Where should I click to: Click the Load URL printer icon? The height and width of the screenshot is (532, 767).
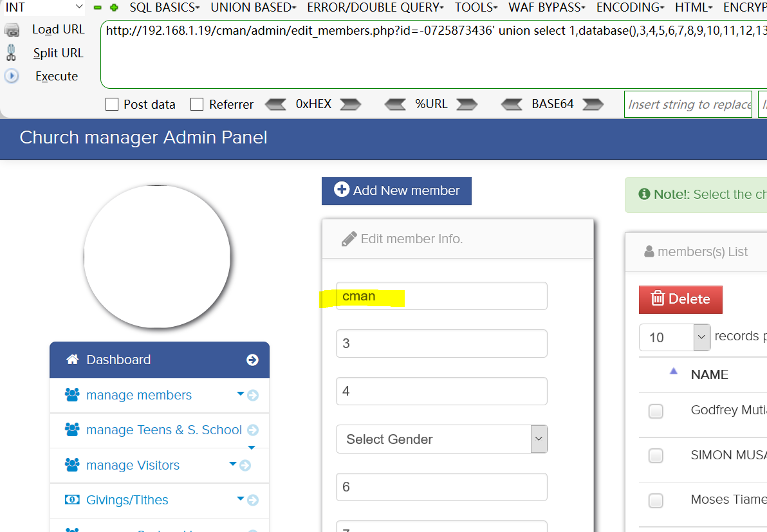(12, 30)
